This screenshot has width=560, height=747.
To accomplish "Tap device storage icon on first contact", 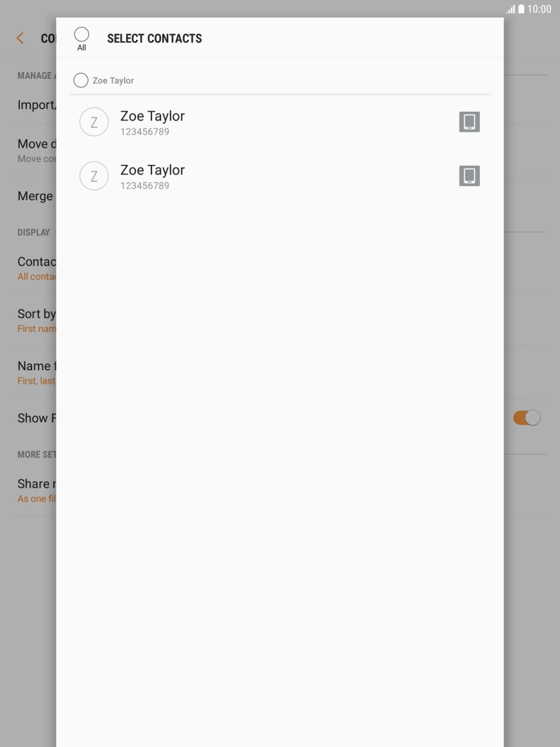I will pyautogui.click(x=469, y=122).
